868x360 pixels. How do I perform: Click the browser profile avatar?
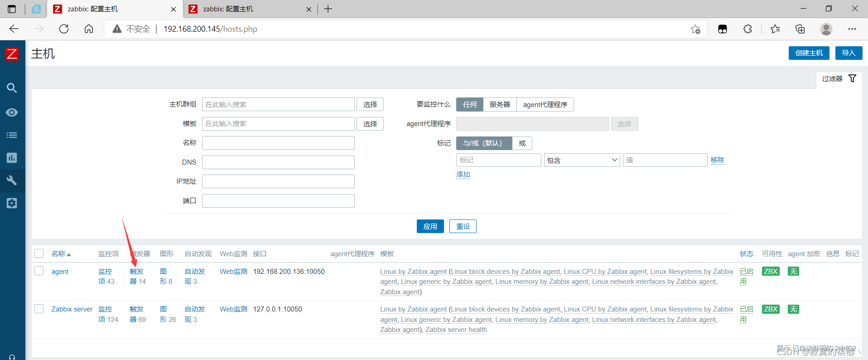click(x=826, y=29)
